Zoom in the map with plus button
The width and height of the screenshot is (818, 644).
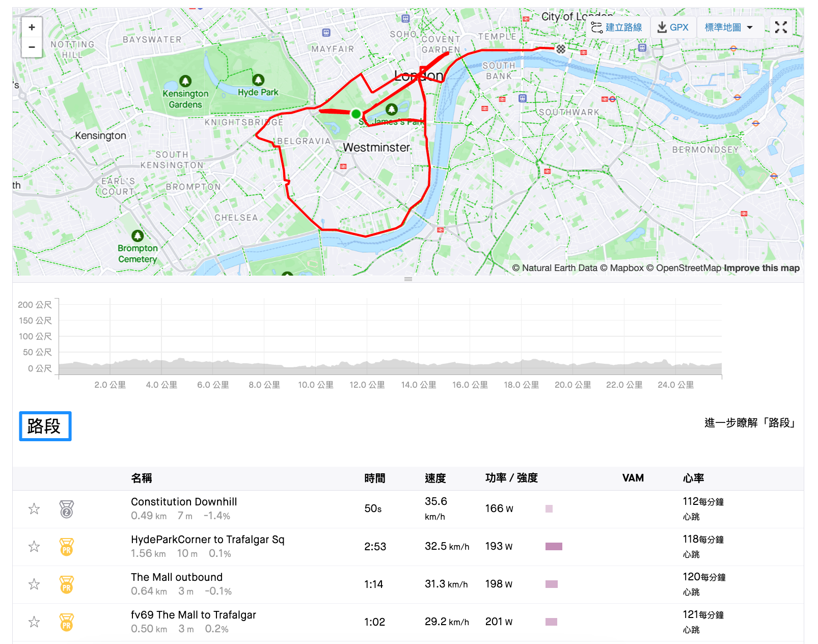[32, 28]
